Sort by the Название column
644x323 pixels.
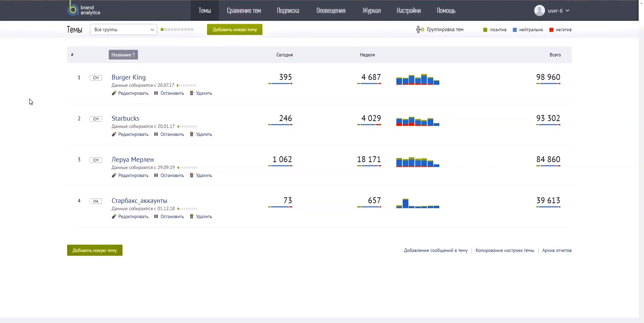tap(123, 55)
